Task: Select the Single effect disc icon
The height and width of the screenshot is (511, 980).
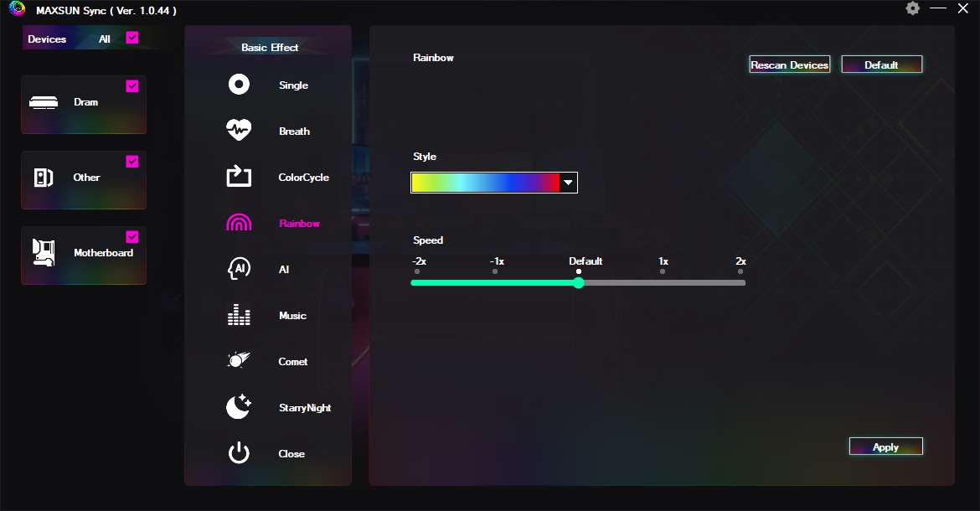Action: (239, 85)
